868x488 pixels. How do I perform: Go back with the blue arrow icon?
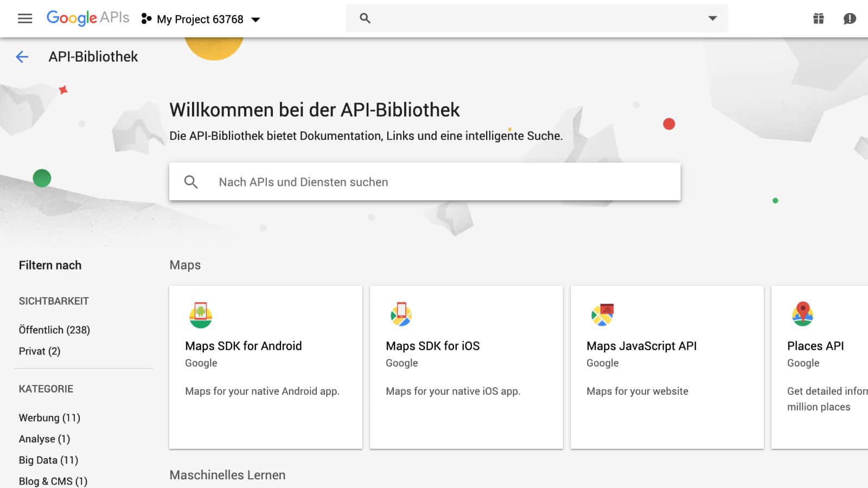[x=22, y=56]
